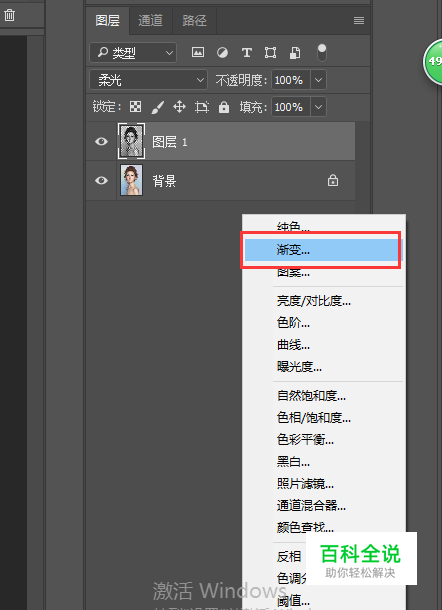Viewport: 442px width, 610px height.
Task: Expand the 填充 fill slider arrow
Action: click(318, 107)
